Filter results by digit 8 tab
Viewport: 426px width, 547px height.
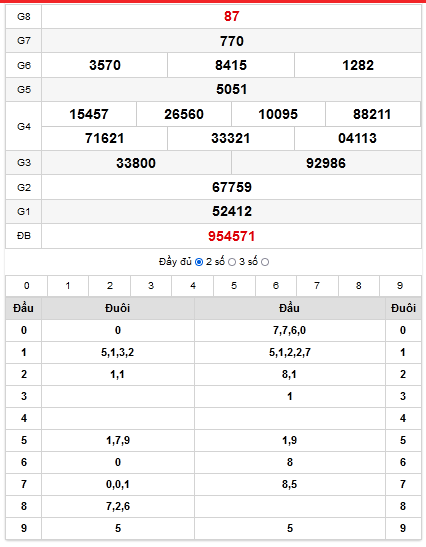click(x=359, y=286)
